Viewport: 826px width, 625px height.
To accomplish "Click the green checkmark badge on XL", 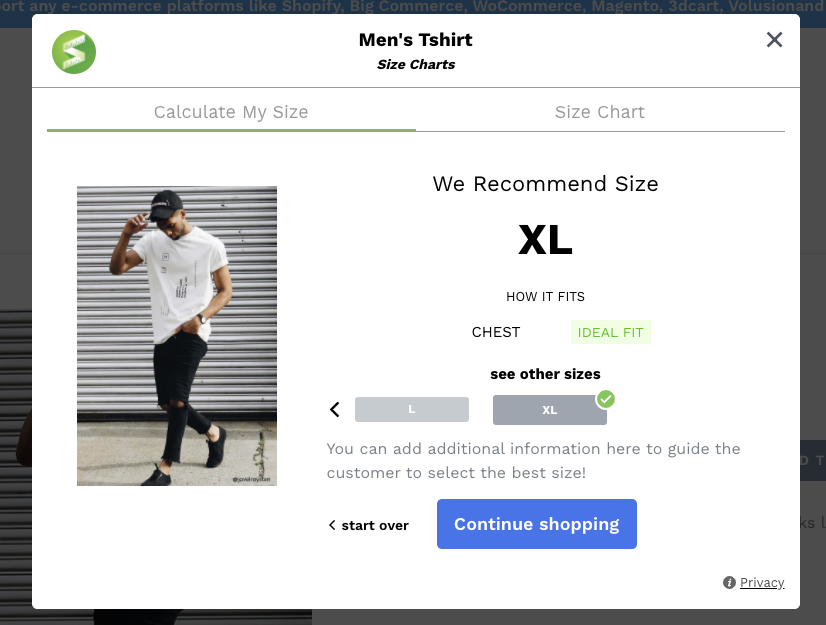I will 606,399.
